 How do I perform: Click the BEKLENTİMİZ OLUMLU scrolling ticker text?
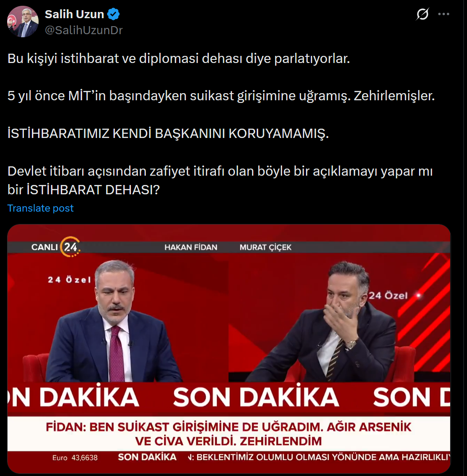318,457
